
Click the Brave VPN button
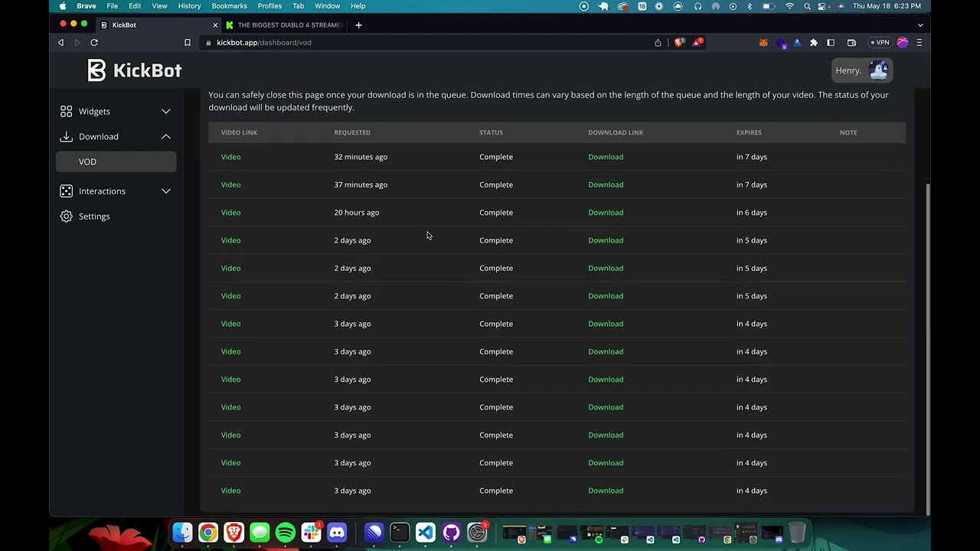[x=880, y=43]
